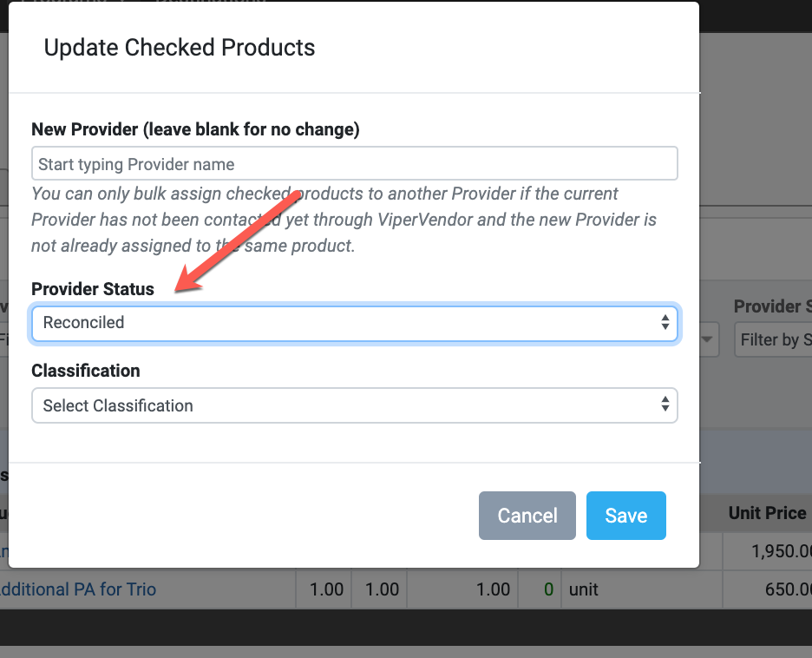Click the New Provider name input field
Image resolution: width=812 pixels, height=658 pixels.
tap(354, 164)
